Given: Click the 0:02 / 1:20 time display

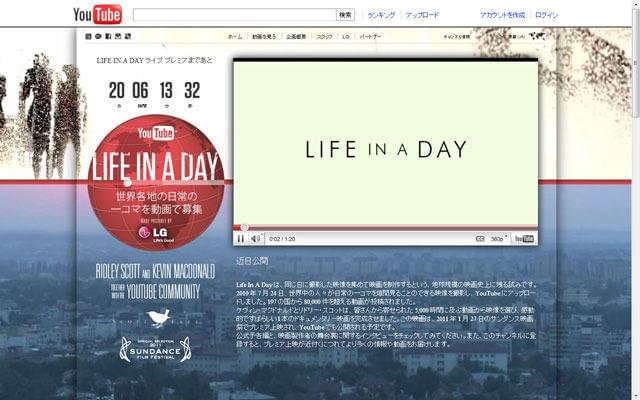Looking at the screenshot, I should (282, 239).
